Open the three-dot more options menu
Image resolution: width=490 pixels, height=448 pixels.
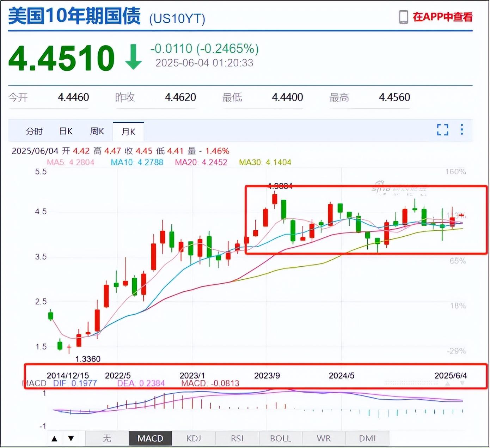462,129
